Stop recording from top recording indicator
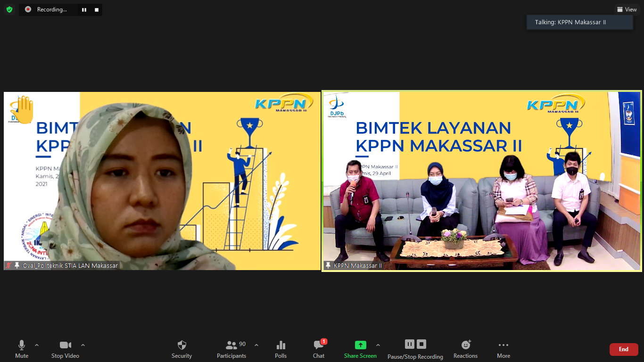The image size is (644, 362). pyautogui.click(x=97, y=9)
